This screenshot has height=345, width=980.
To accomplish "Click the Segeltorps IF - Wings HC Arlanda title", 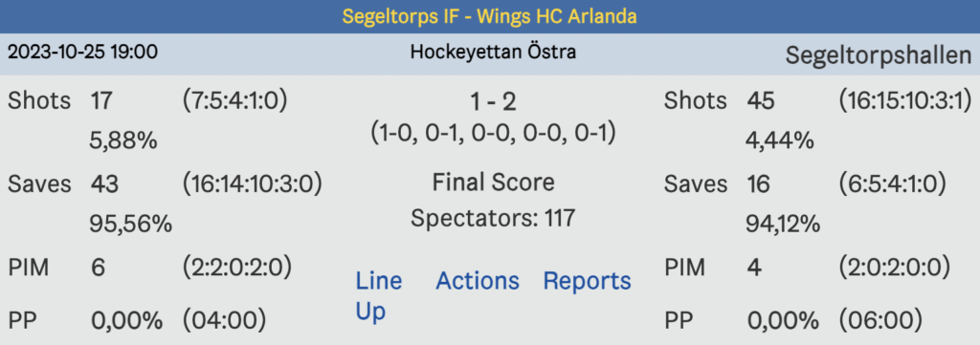I will (489, 16).
